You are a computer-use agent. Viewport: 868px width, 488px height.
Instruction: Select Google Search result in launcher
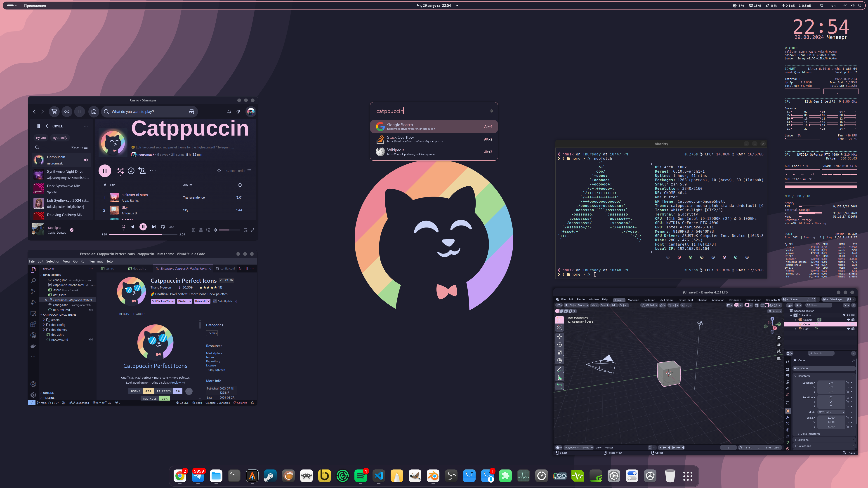point(434,127)
